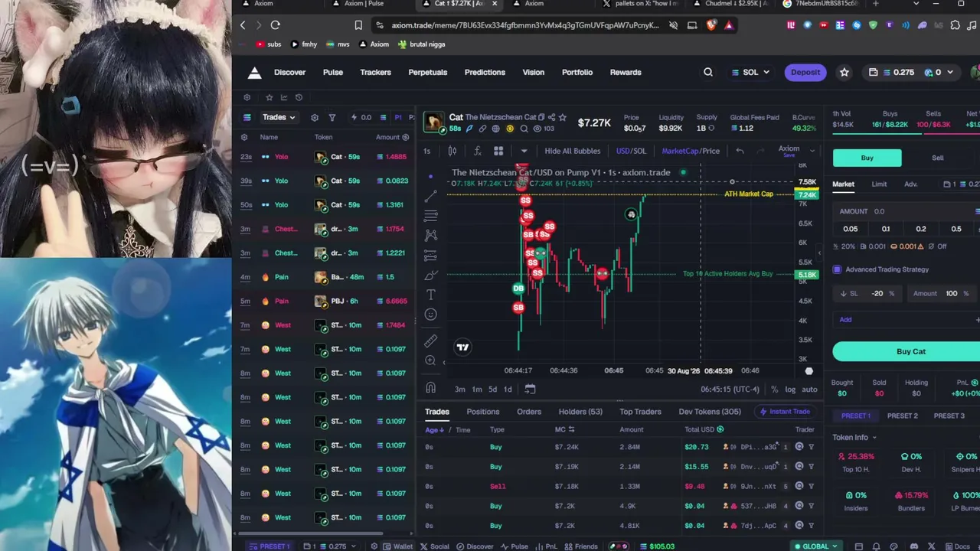
Task: Open the search icon in navbar
Action: click(708, 73)
